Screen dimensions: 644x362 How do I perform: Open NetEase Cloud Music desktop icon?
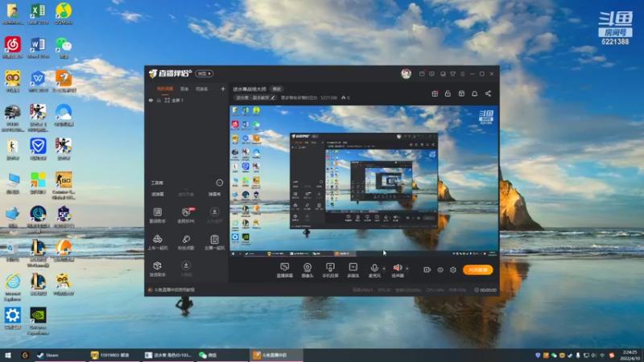pos(13,48)
